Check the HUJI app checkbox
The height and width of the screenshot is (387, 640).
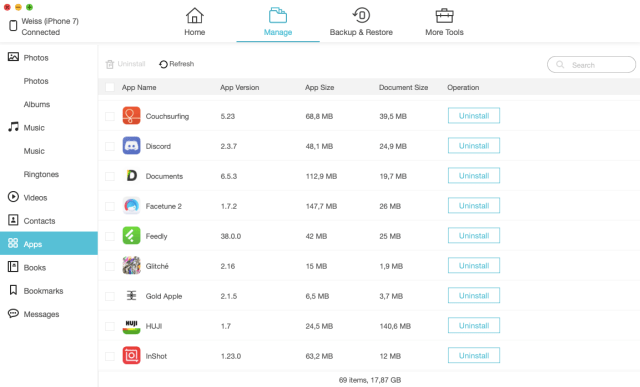tap(110, 326)
